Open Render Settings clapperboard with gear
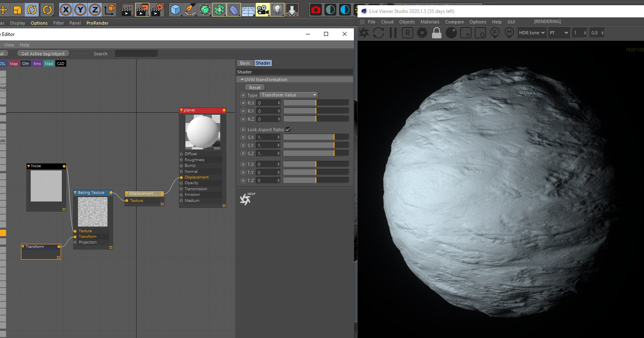The width and height of the screenshot is (644, 338). [157, 9]
